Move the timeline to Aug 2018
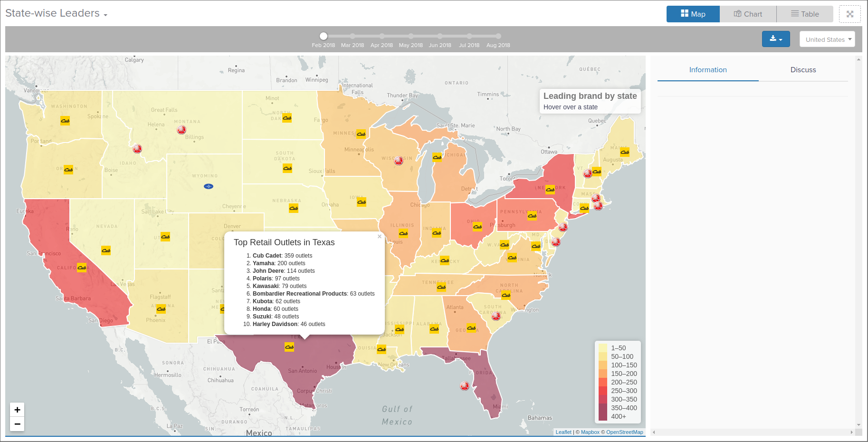This screenshot has width=868, height=442. click(498, 36)
